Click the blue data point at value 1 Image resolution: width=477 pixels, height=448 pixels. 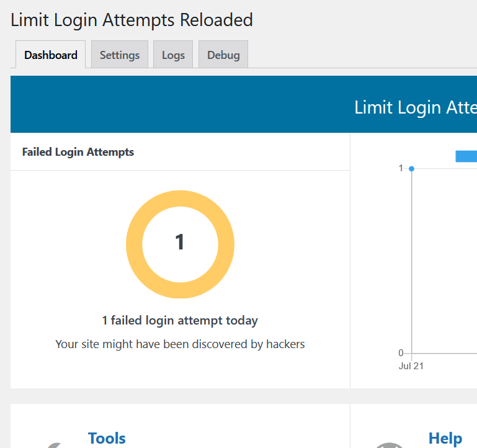(x=412, y=169)
